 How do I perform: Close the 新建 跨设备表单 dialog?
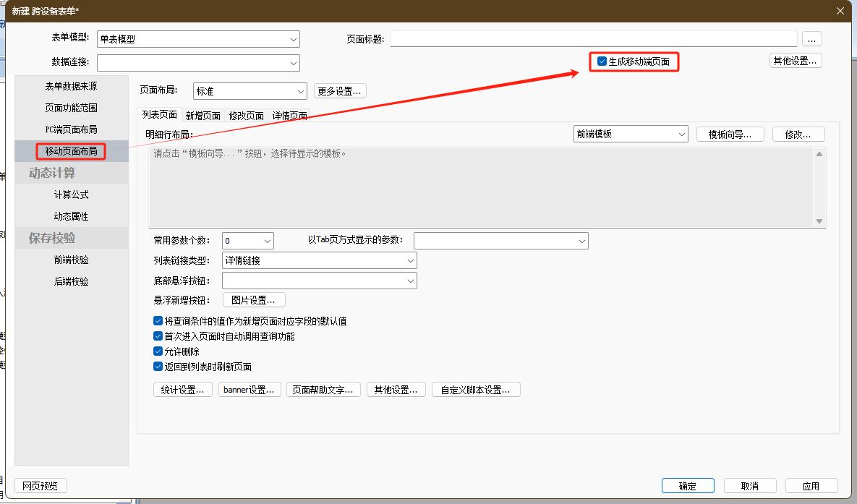coord(840,10)
